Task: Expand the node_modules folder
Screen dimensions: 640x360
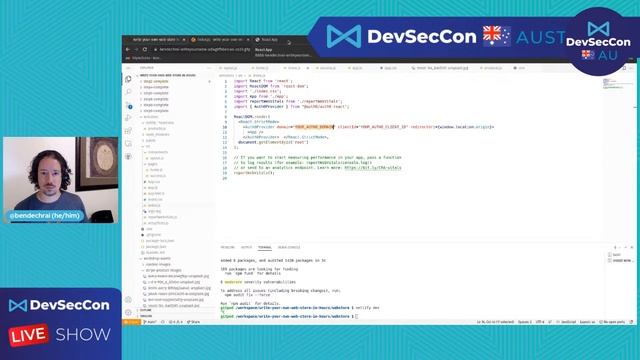Action: [158, 134]
